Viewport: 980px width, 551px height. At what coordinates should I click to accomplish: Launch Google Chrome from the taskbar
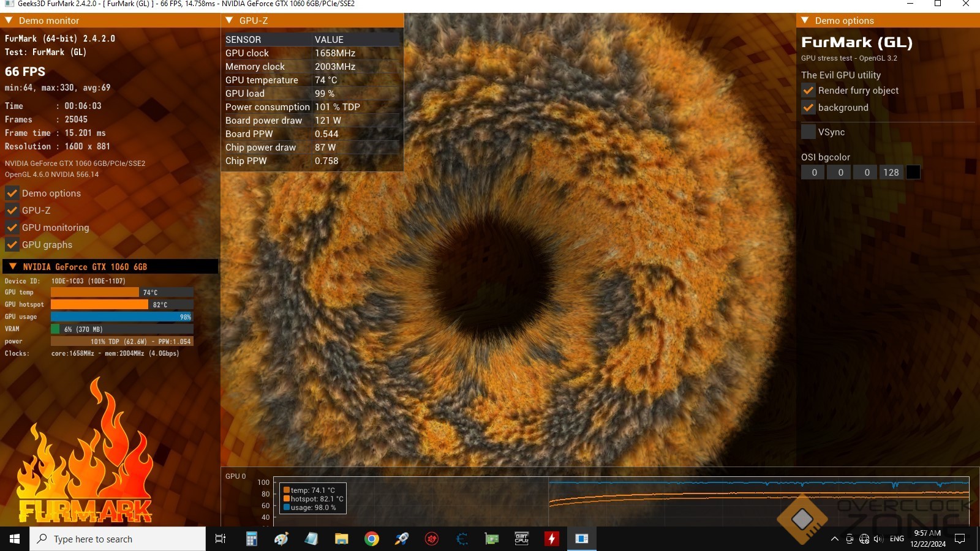(x=371, y=539)
